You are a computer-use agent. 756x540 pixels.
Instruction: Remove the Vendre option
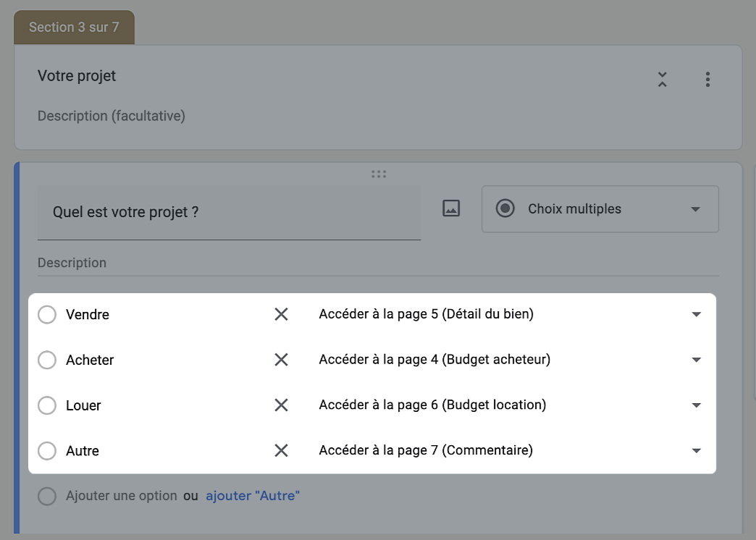point(281,314)
